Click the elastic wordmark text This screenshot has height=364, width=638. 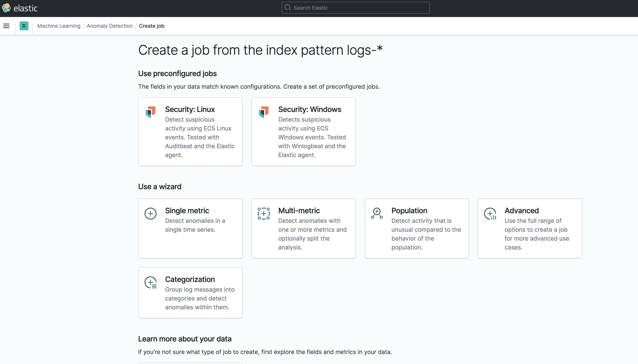(x=25, y=8)
